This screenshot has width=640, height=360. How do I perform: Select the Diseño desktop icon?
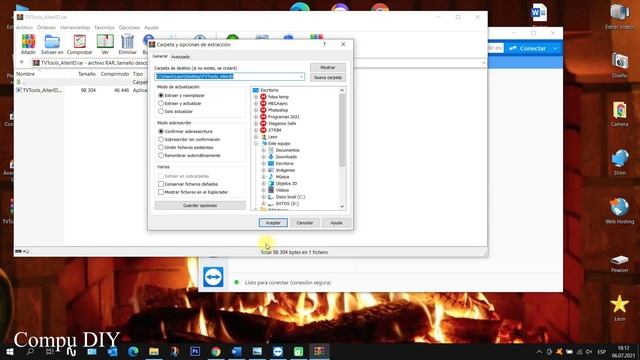620,65
